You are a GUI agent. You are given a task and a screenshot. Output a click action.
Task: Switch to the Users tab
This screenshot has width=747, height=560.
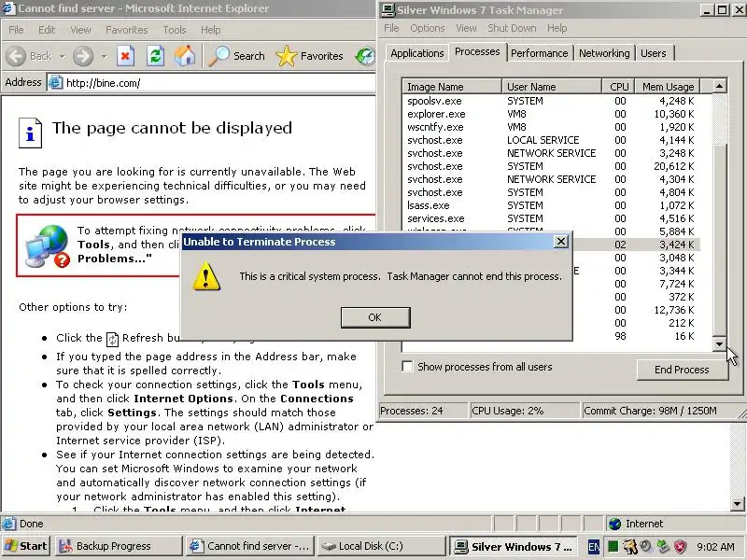653,53
